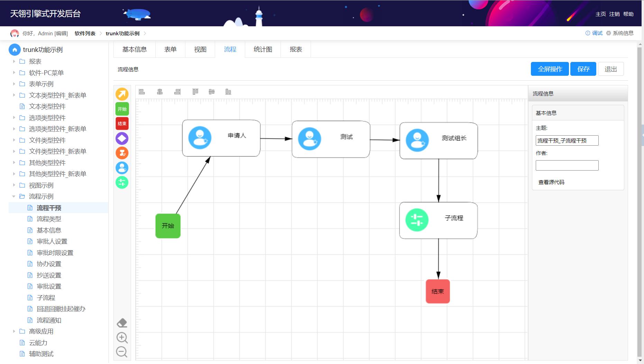
Task: Pick the purple diamond decision node tool
Action: 122,138
